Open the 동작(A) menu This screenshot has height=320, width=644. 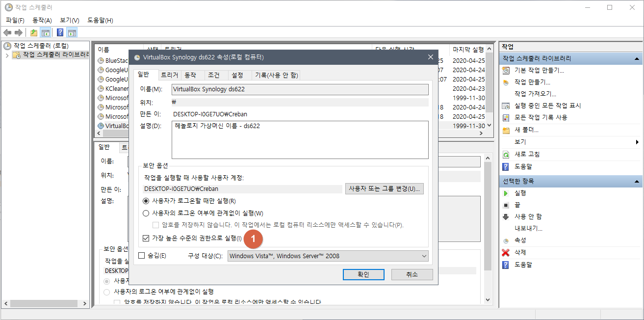click(x=42, y=20)
